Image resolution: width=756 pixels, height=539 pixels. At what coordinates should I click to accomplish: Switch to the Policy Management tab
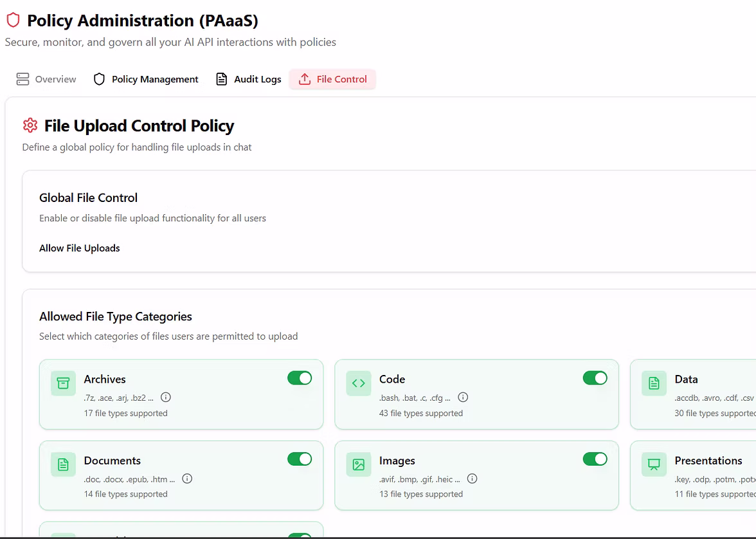[146, 79]
